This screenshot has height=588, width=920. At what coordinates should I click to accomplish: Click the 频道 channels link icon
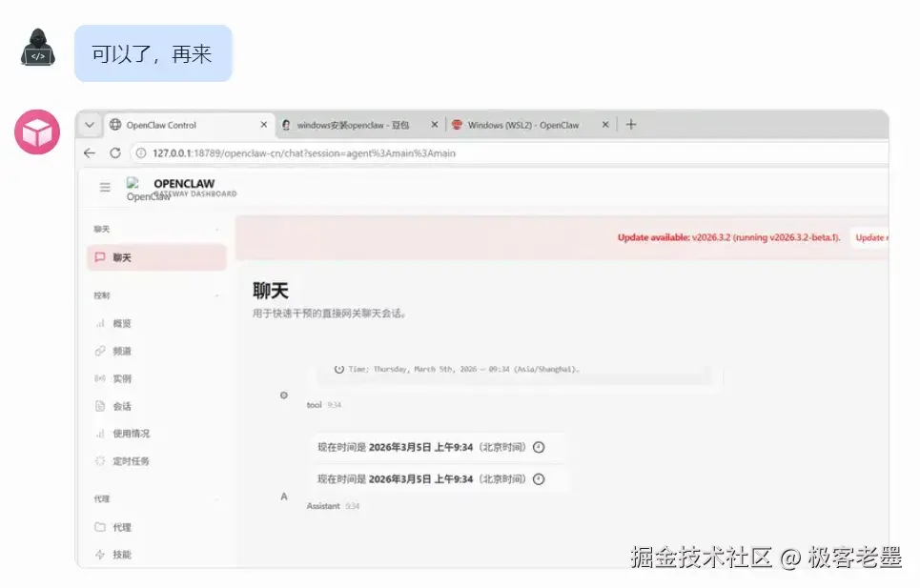(x=101, y=350)
